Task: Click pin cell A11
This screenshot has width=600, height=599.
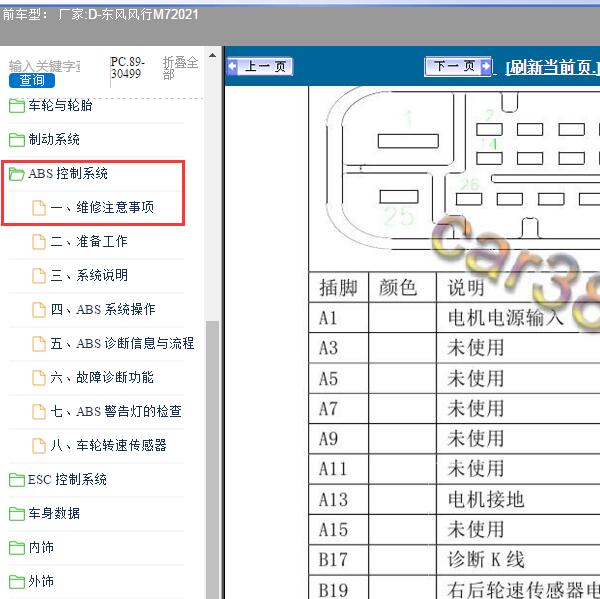Action: [338, 469]
